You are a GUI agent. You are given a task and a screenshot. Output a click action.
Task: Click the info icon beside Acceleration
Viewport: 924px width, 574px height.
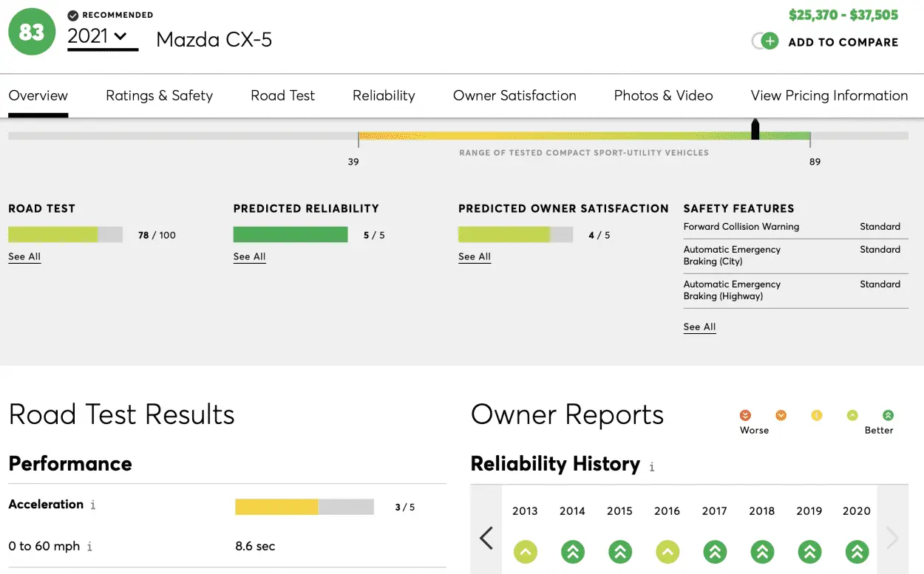(92, 505)
